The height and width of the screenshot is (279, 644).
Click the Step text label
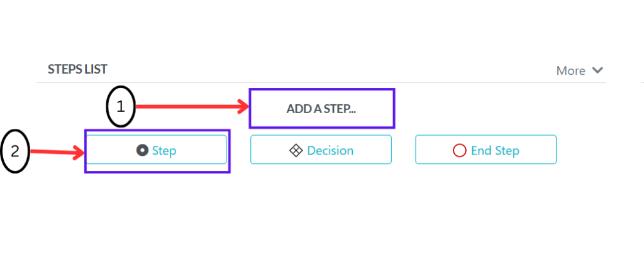click(x=164, y=151)
